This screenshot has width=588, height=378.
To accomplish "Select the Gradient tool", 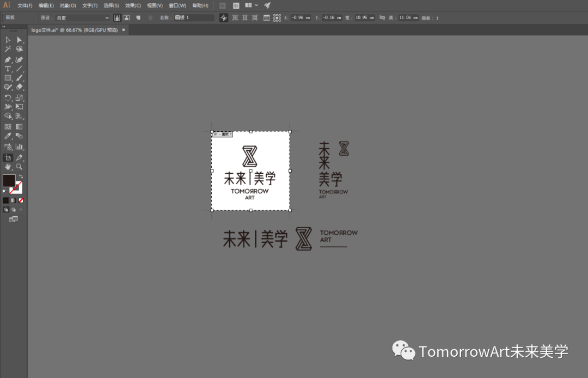I will point(19,127).
